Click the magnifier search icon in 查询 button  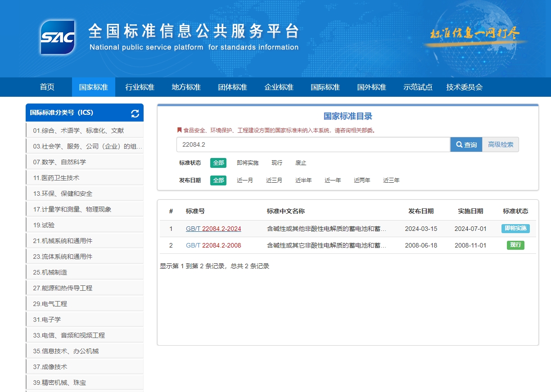[x=459, y=144]
